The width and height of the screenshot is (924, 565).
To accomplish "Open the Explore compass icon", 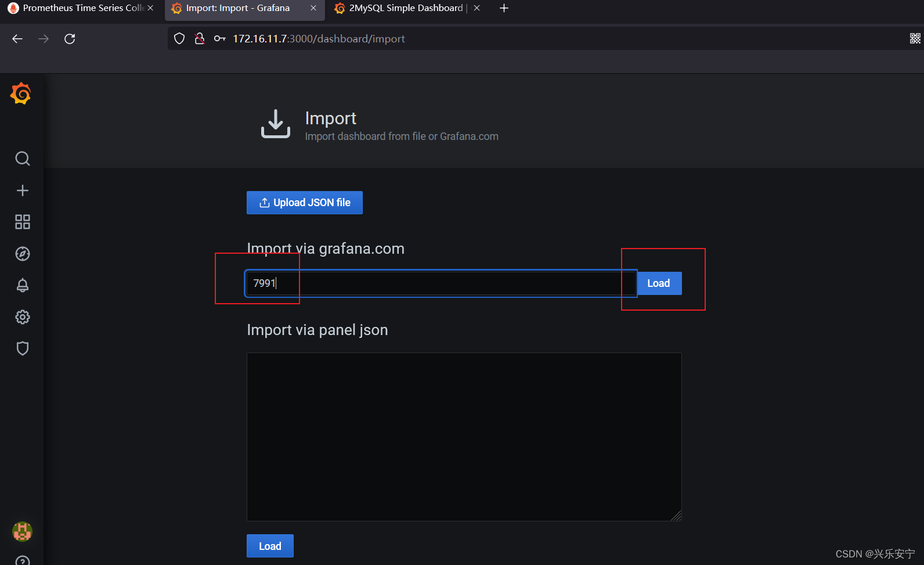I will pos(22,254).
